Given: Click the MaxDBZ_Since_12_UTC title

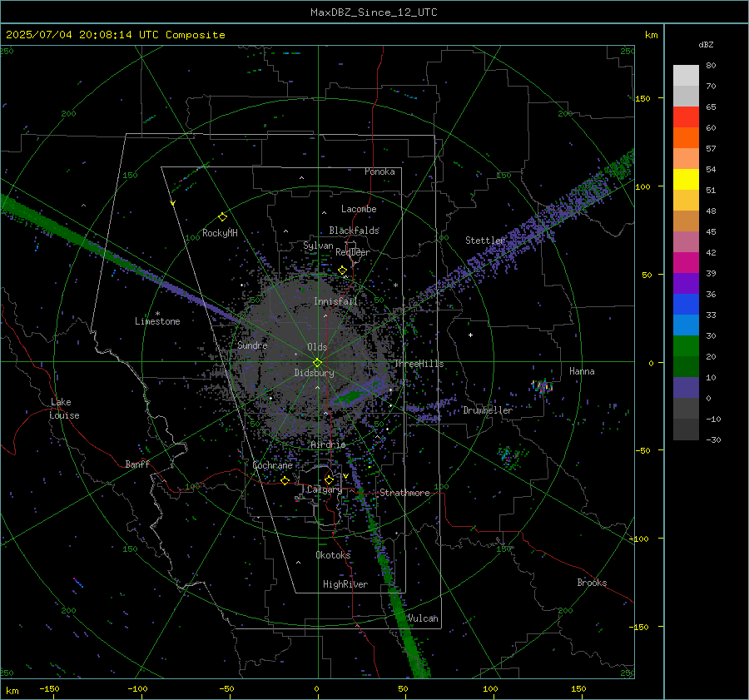Looking at the screenshot, I should click(374, 12).
